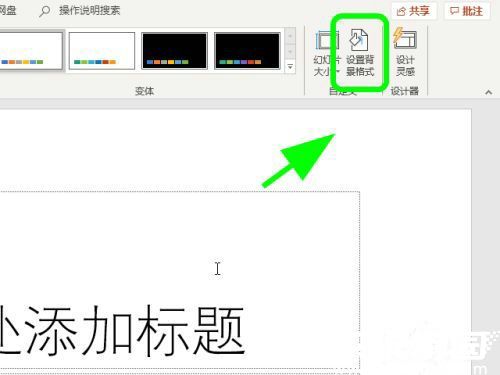The width and height of the screenshot is (500, 375).
Task: Open Slide Size (幻灯片大小) menu
Action: (327, 53)
